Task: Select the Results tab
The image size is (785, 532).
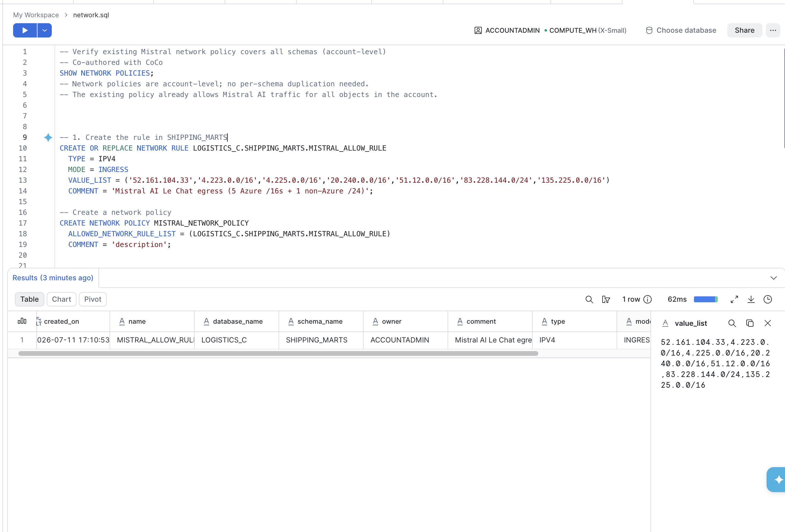Action: (x=53, y=278)
